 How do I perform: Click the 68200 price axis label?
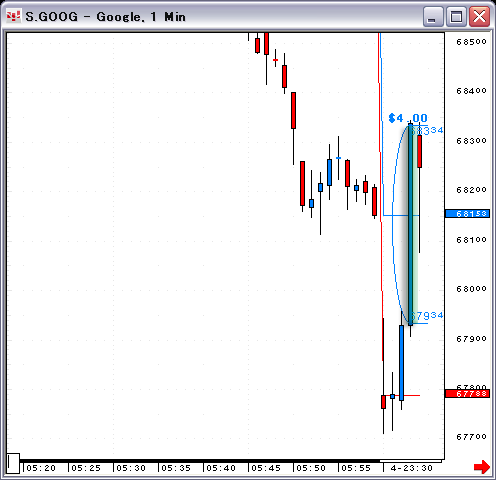pyautogui.click(x=471, y=190)
